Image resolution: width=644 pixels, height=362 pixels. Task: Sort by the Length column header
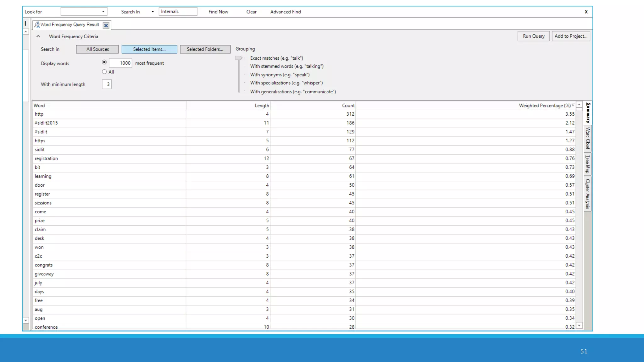[x=228, y=106]
